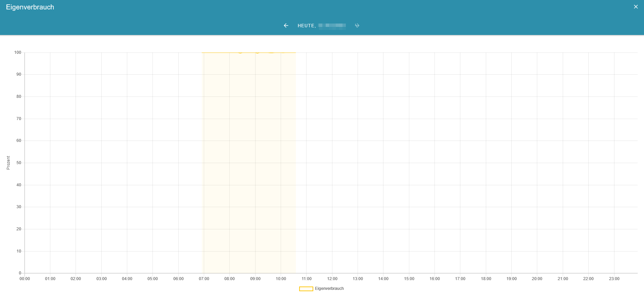The height and width of the screenshot is (306, 644).
Task: Click the Eigenverbrauch legend label
Action: 329,289
